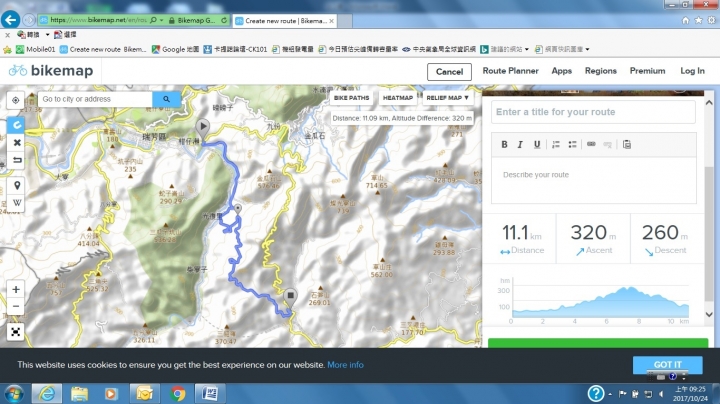720x404 pixels.
Task: Click the bikemap logo
Action: [x=51, y=71]
